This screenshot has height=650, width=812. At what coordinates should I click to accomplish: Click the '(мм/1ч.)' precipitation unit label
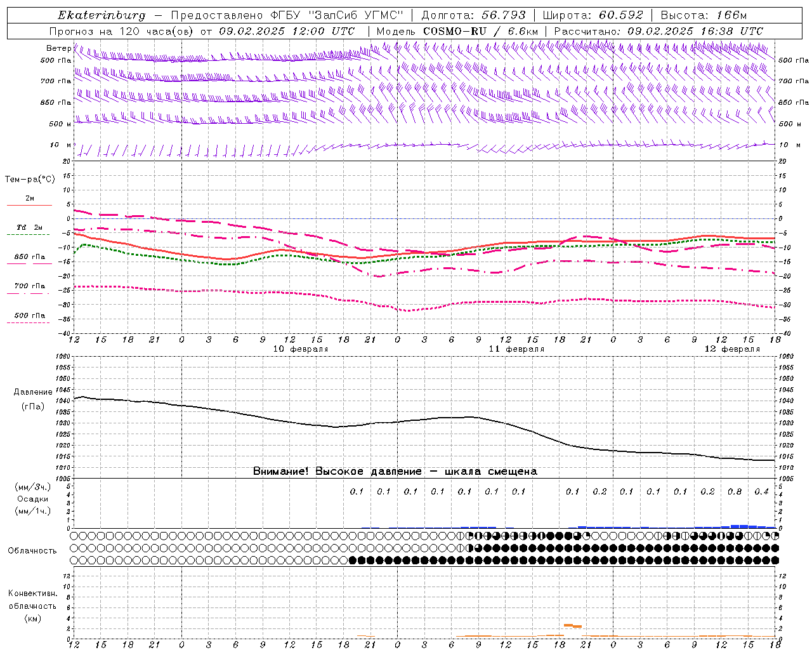pos(32,511)
